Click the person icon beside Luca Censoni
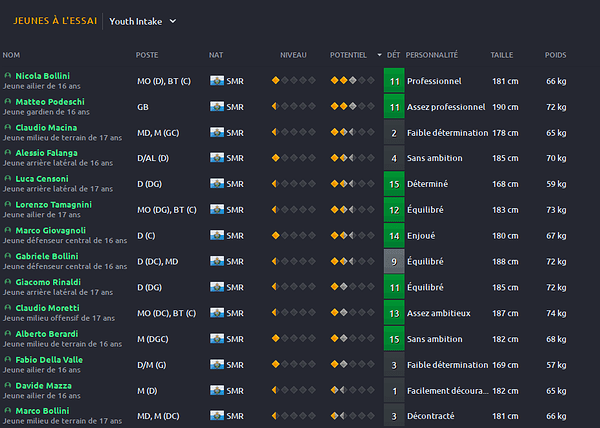600x428 pixels. tap(7, 178)
